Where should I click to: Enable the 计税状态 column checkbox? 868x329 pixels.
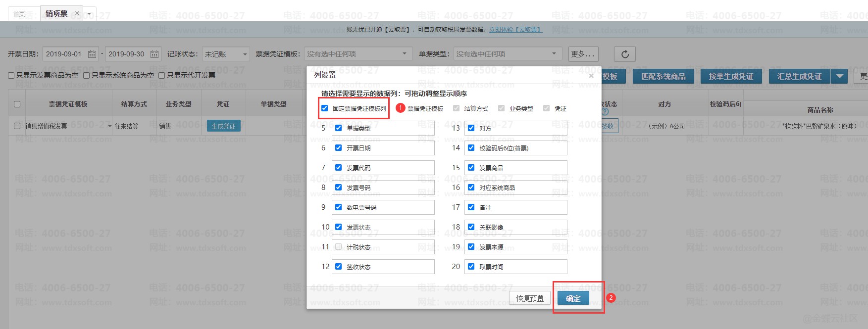click(339, 247)
